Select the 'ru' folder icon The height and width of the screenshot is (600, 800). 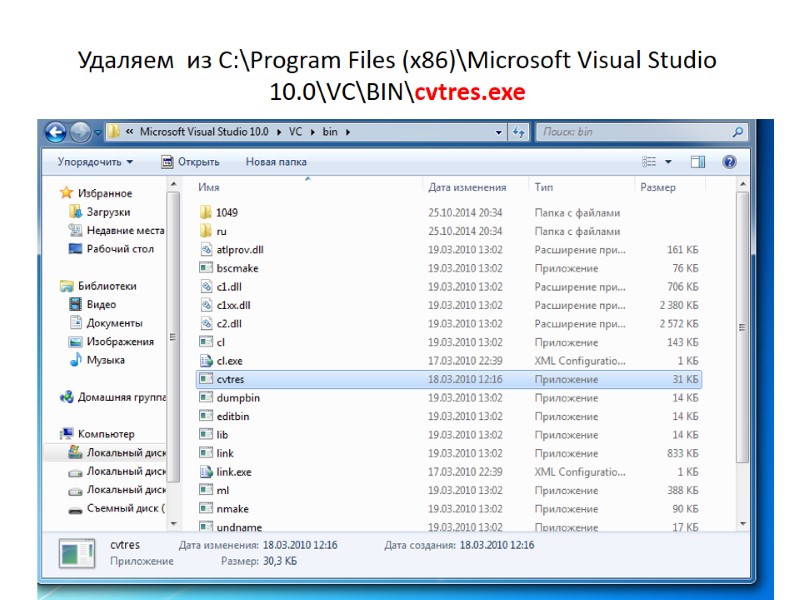[206, 231]
